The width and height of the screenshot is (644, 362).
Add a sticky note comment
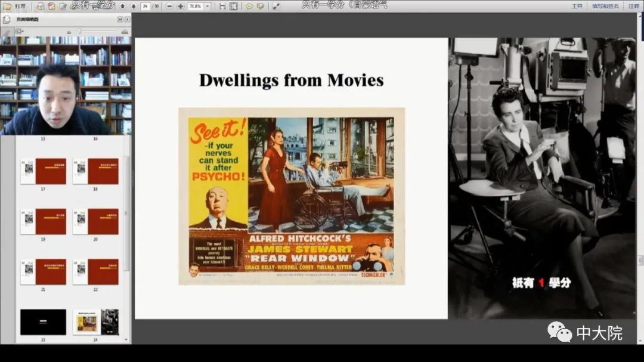pos(249,6)
